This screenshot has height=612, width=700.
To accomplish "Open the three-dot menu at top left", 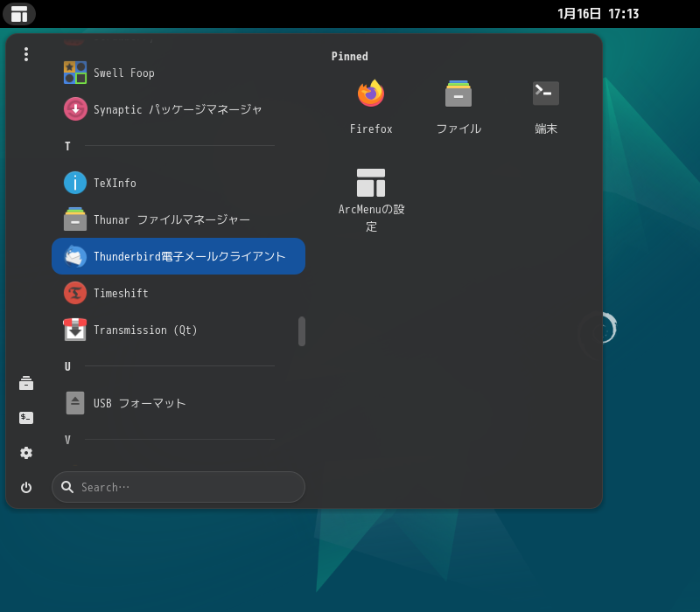I will pyautogui.click(x=26, y=53).
